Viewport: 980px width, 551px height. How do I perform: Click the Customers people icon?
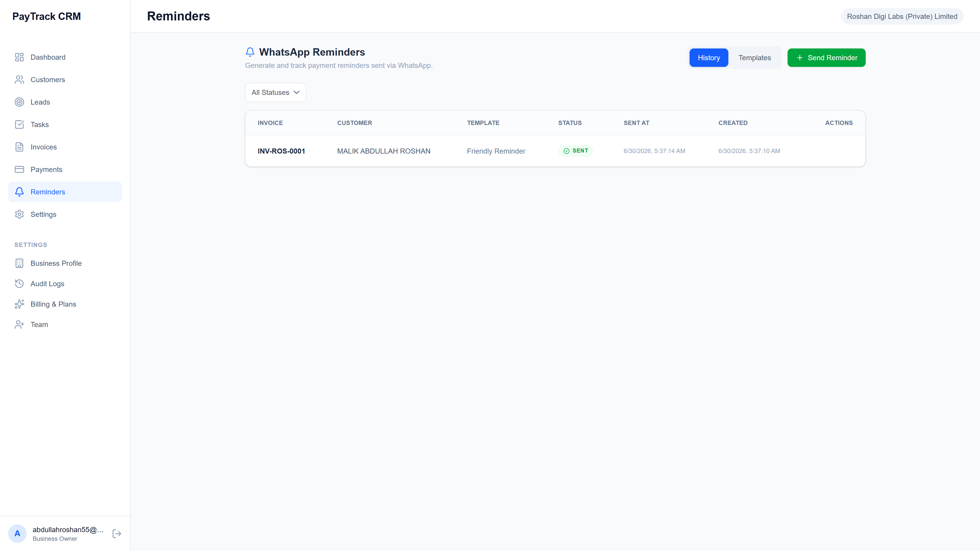[x=19, y=80]
